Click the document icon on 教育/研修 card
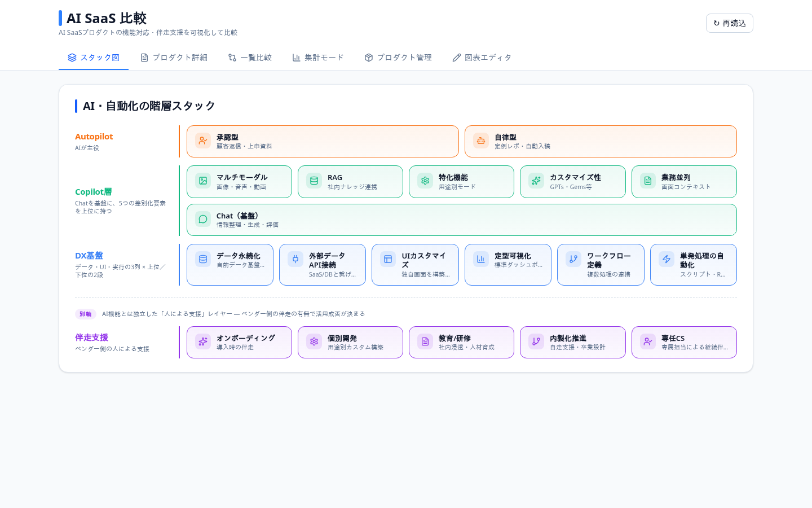This screenshot has height=508, width=812. click(425, 341)
